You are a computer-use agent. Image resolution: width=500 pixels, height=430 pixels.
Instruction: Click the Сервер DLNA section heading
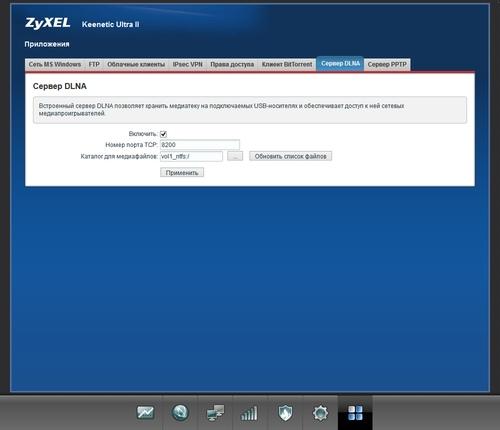pyautogui.click(x=60, y=86)
